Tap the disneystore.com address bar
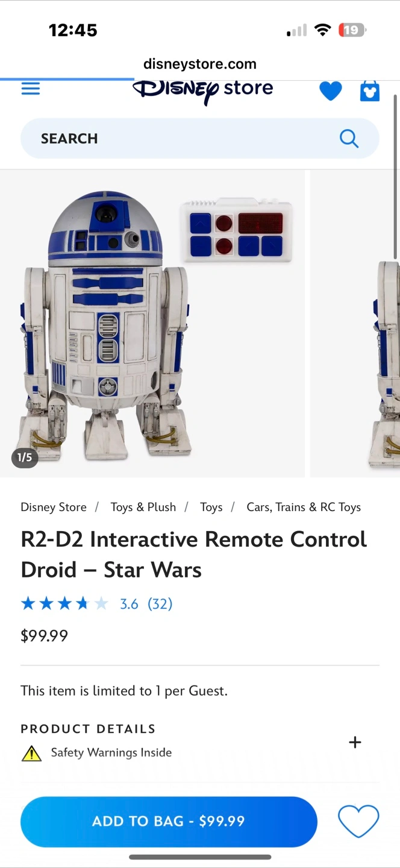The image size is (400, 868). coord(200,64)
